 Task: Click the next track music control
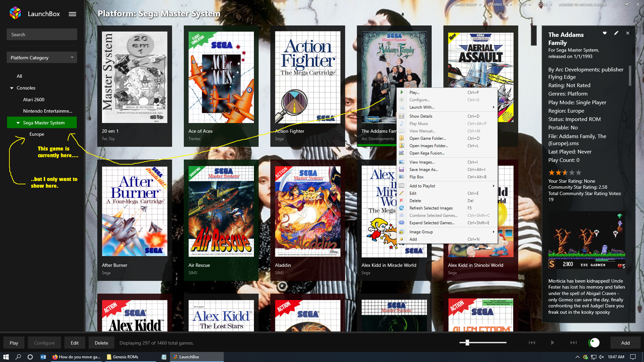(x=574, y=343)
